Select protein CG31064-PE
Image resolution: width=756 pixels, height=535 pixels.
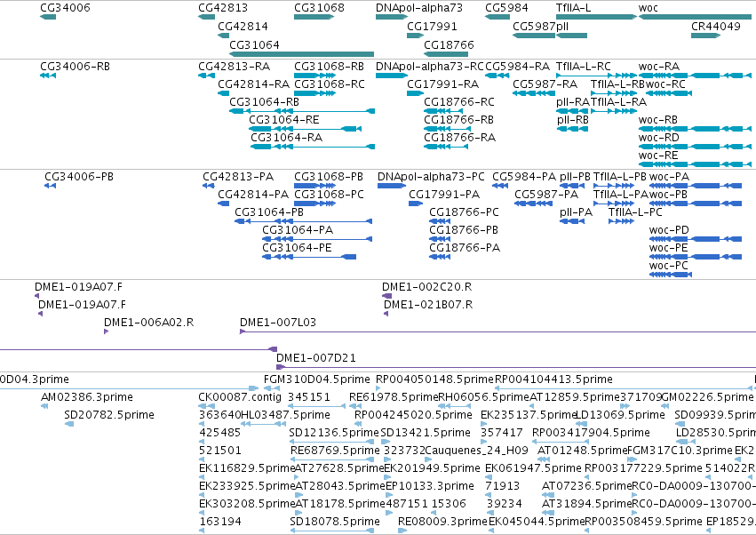click(297, 248)
